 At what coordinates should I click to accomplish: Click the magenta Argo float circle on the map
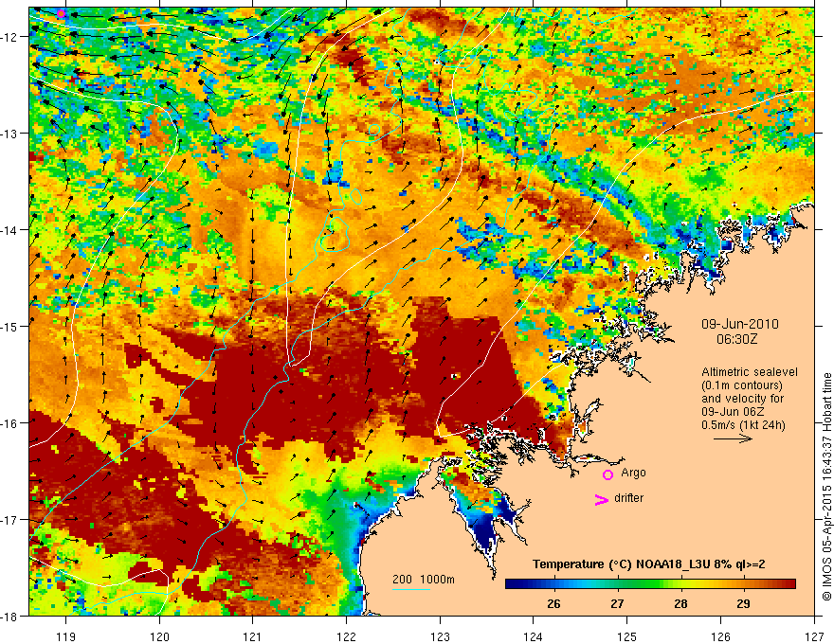point(62,14)
